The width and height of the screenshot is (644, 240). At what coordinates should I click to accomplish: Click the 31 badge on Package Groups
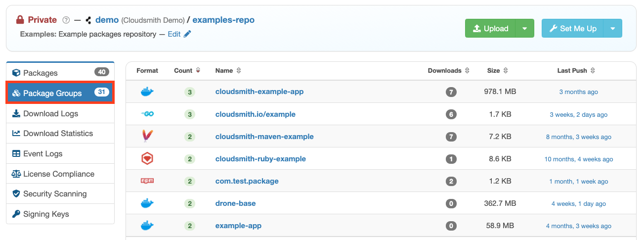pyautogui.click(x=102, y=93)
